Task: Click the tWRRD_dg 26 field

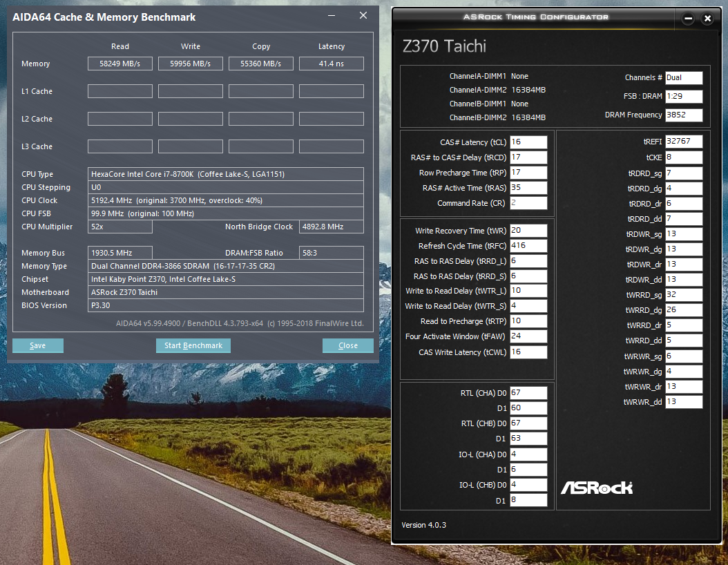Action: tap(684, 310)
